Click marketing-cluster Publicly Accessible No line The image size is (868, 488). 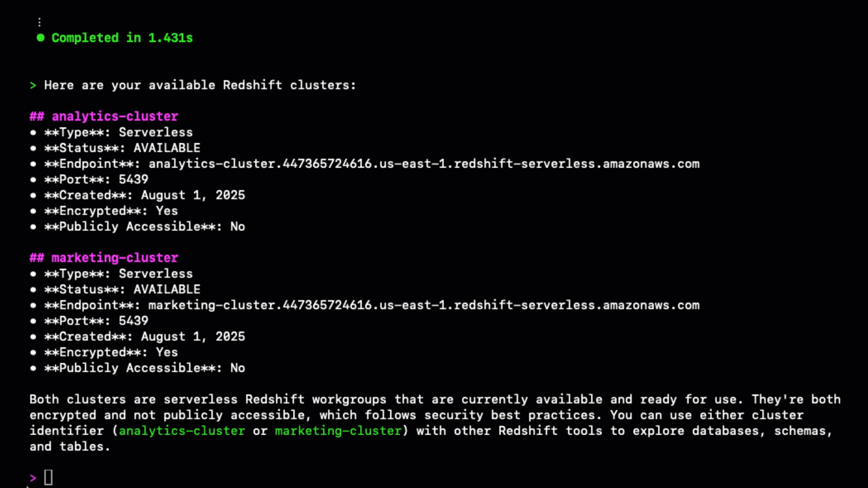coord(145,368)
